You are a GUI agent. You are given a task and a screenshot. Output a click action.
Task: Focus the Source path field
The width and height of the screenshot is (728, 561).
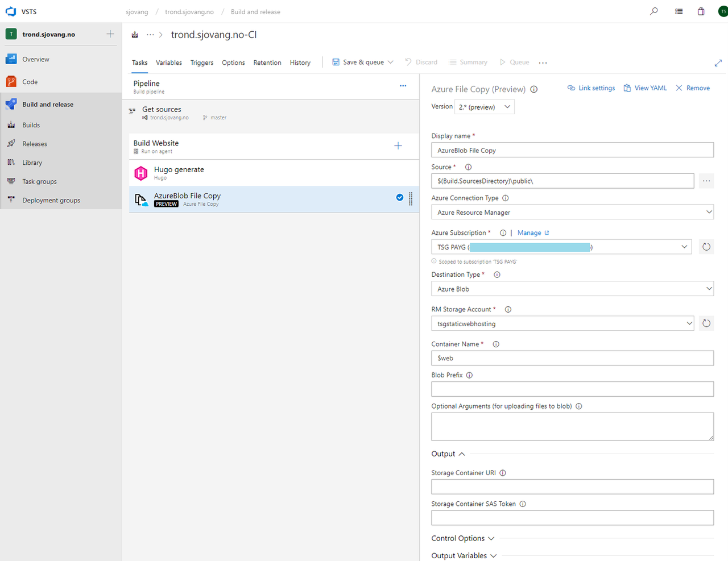[563, 181]
